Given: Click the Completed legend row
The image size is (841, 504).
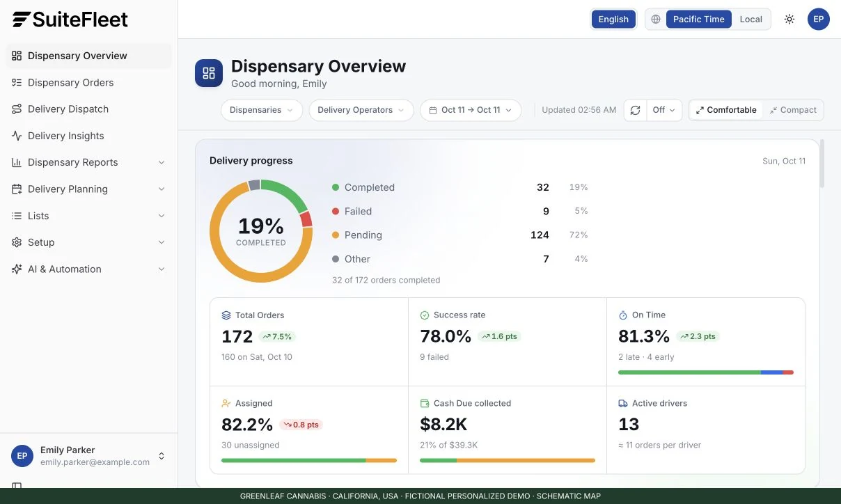Looking at the screenshot, I should point(460,187).
